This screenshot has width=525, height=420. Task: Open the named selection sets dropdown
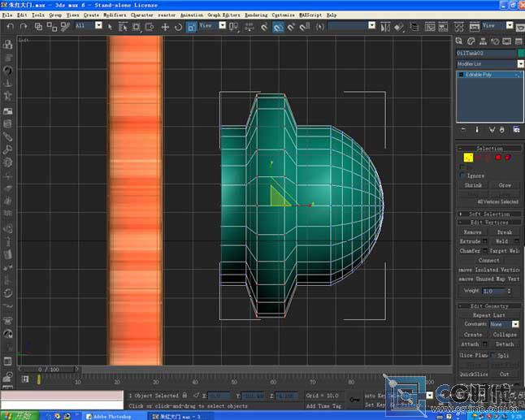(371, 25)
